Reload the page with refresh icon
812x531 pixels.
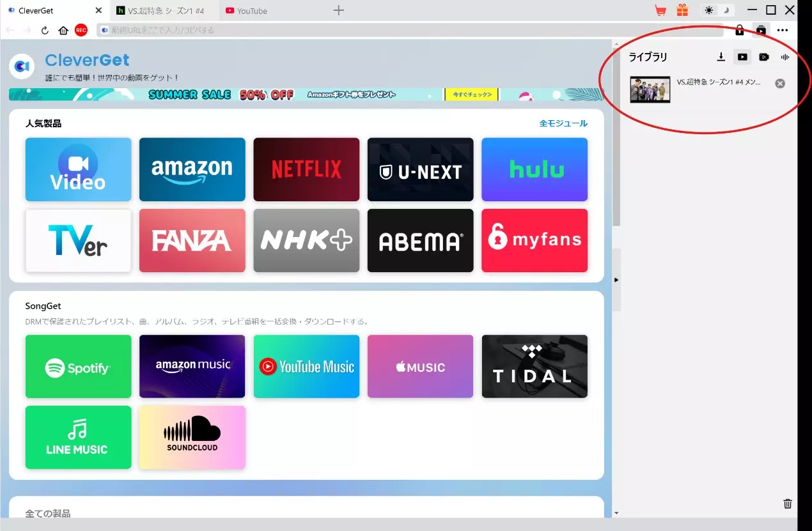click(45, 30)
